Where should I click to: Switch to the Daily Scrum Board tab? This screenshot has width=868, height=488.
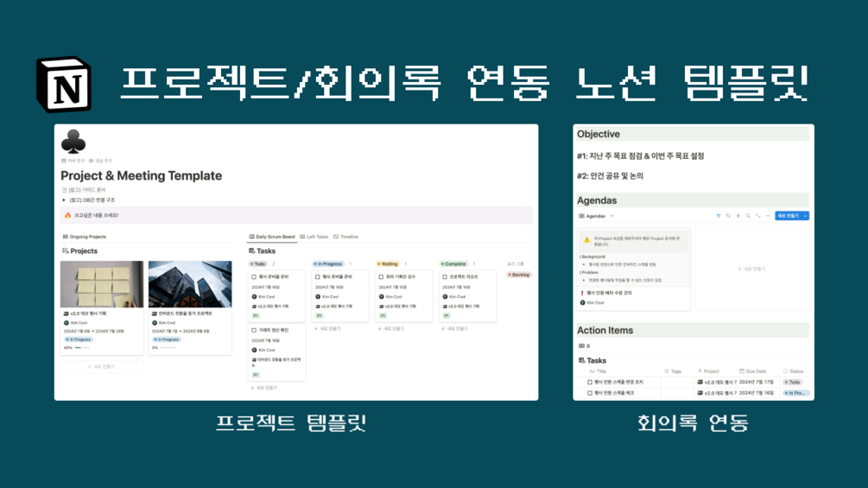[272, 237]
